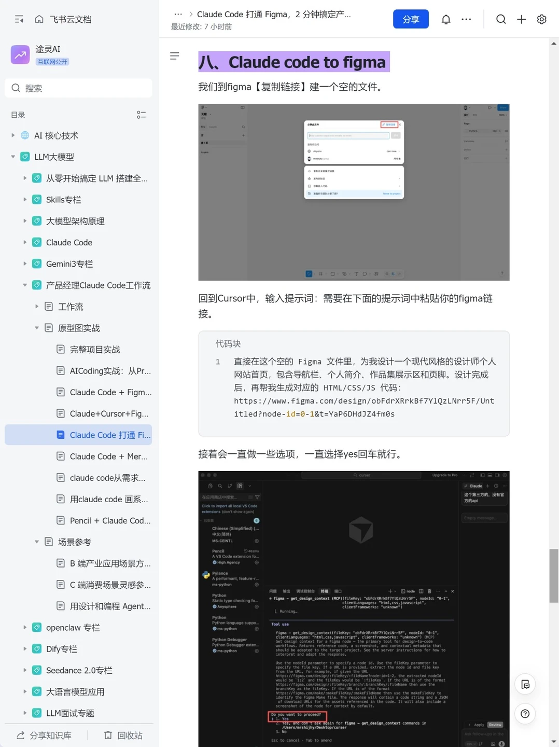Click the 代码块 label

point(228,343)
